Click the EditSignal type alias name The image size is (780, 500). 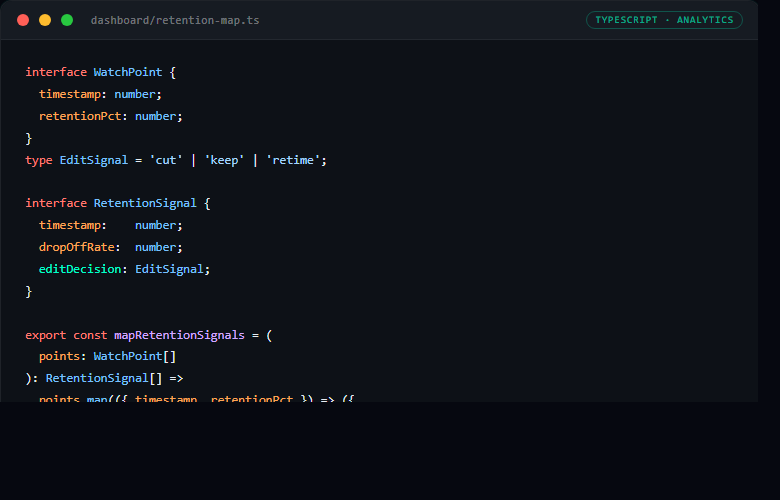[x=94, y=160]
